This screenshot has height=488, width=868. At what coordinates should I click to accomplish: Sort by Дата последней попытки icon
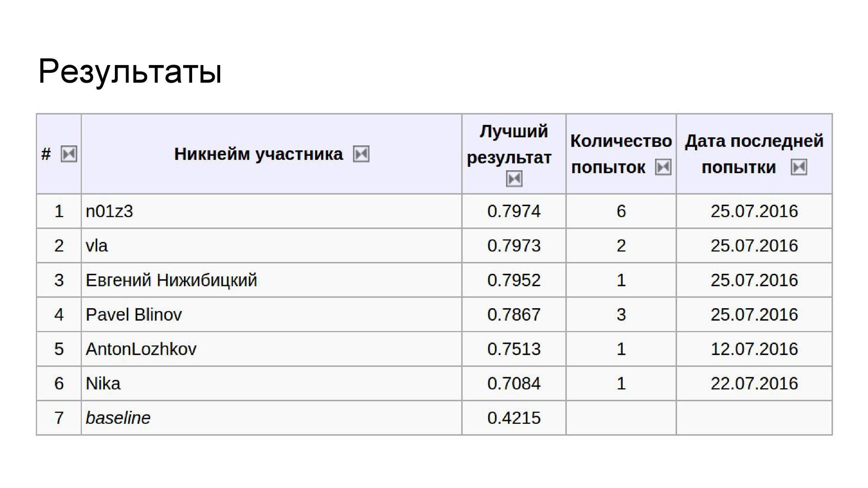(x=798, y=167)
